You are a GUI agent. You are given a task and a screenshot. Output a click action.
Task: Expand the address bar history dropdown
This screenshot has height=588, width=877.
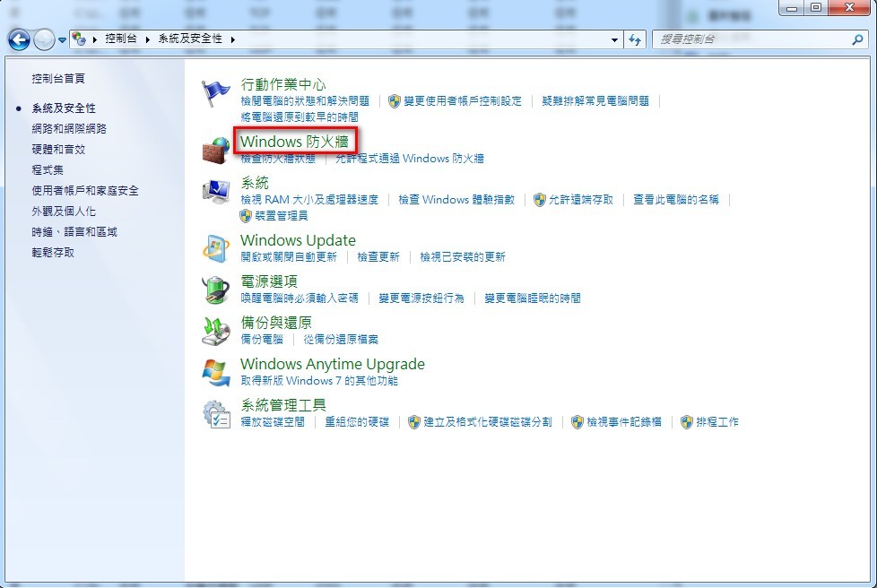click(614, 39)
